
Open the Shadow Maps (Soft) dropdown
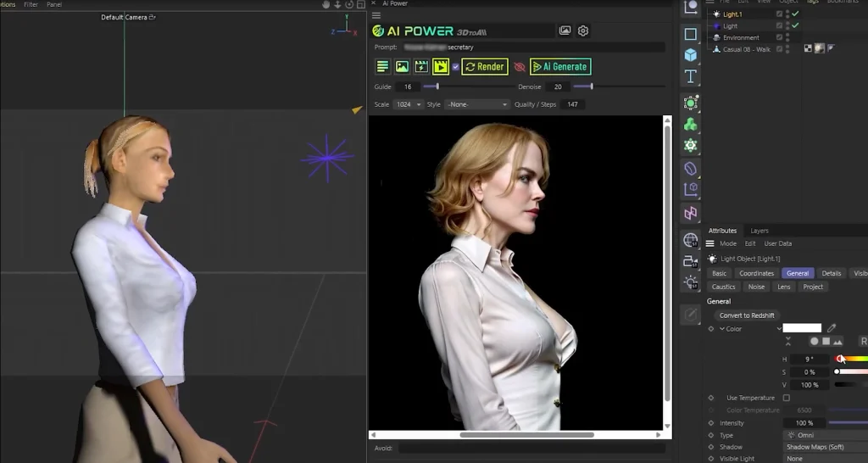coord(827,447)
